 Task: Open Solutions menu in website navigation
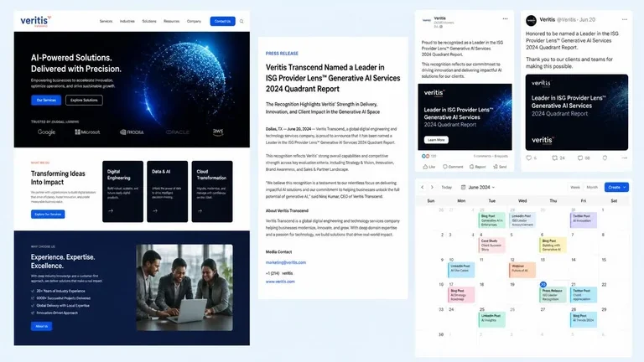(149, 21)
